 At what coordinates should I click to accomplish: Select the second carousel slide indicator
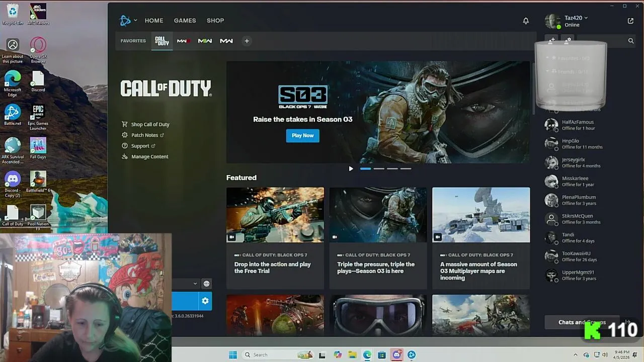[379, 169]
